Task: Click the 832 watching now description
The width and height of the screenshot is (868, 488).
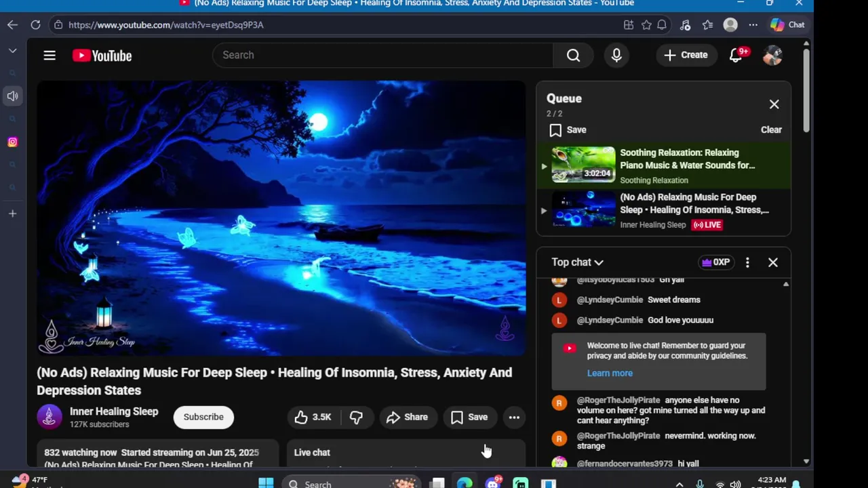Action: (157, 453)
